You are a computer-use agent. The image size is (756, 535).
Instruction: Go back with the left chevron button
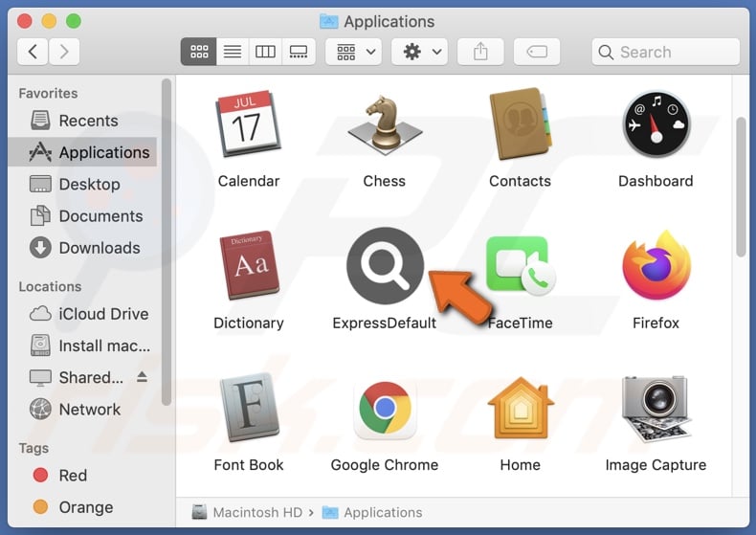tap(33, 52)
